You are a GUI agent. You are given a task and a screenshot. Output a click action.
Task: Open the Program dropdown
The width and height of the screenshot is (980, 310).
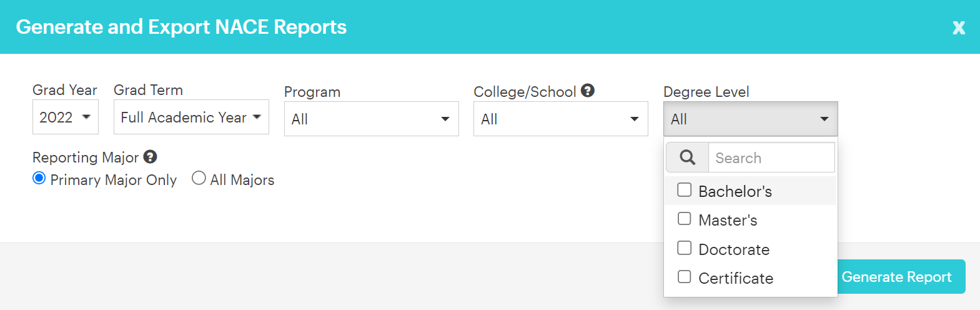371,119
